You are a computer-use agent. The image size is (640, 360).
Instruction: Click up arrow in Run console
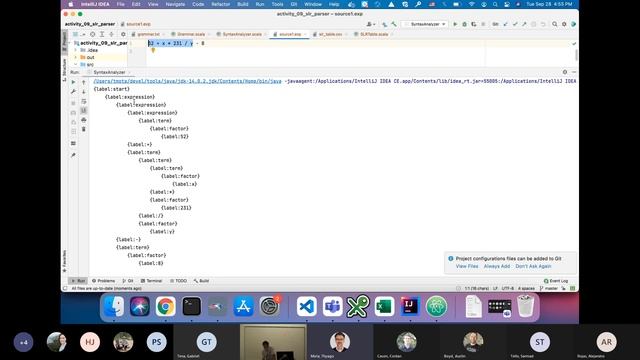tap(84, 82)
